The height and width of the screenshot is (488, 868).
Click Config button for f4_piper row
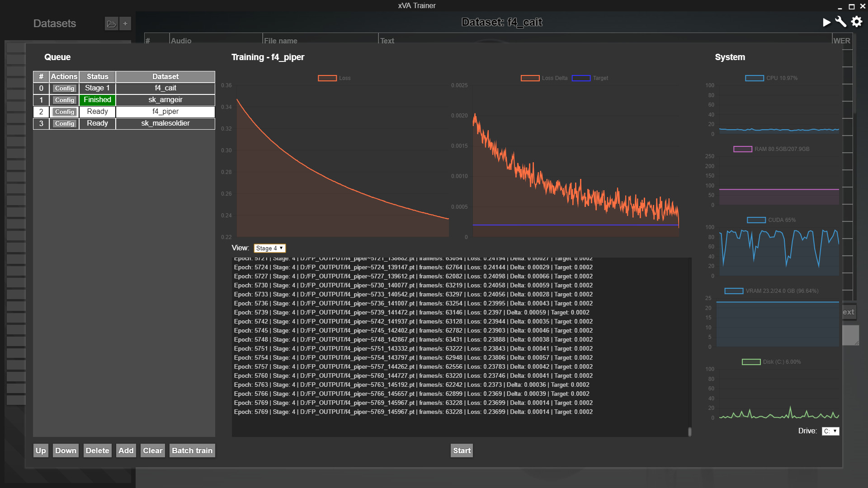point(65,112)
